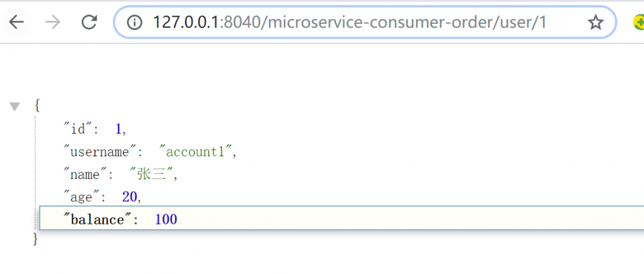The width and height of the screenshot is (644, 274).
Task: Click the extension icon beside the bookmark star
Action: click(638, 23)
